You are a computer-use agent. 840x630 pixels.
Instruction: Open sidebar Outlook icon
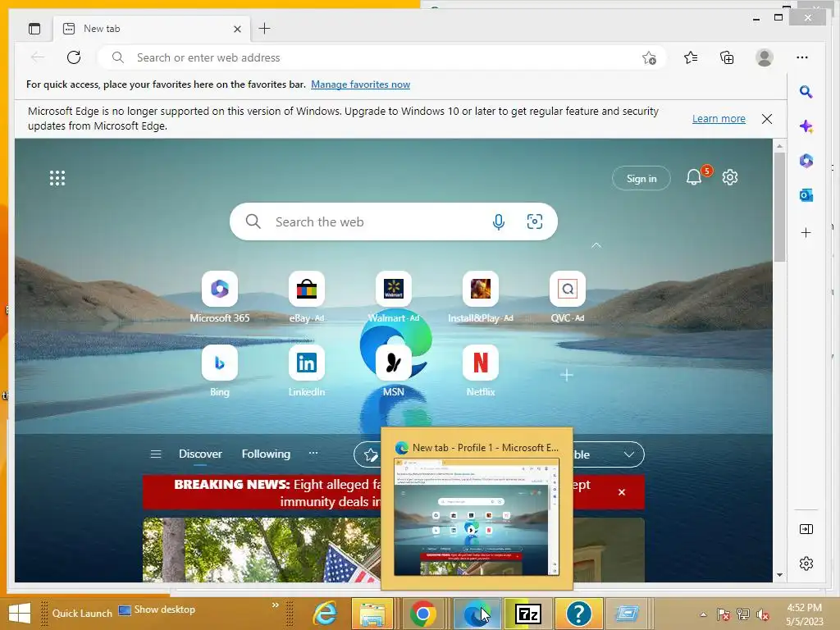tap(806, 195)
